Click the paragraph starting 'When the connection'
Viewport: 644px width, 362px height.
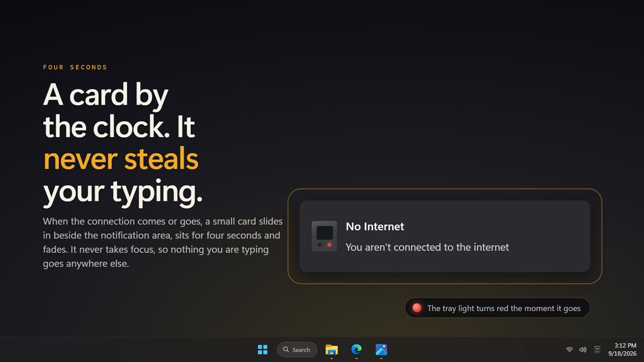tap(163, 242)
